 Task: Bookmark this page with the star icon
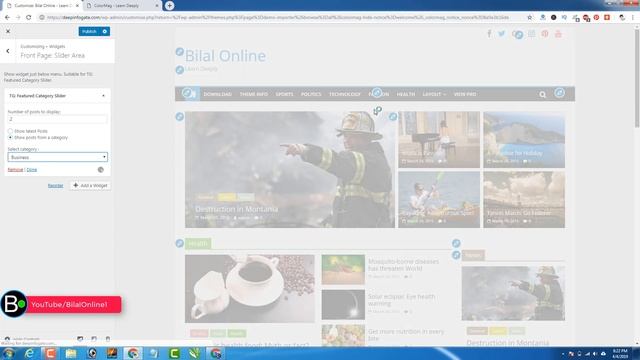[529, 18]
